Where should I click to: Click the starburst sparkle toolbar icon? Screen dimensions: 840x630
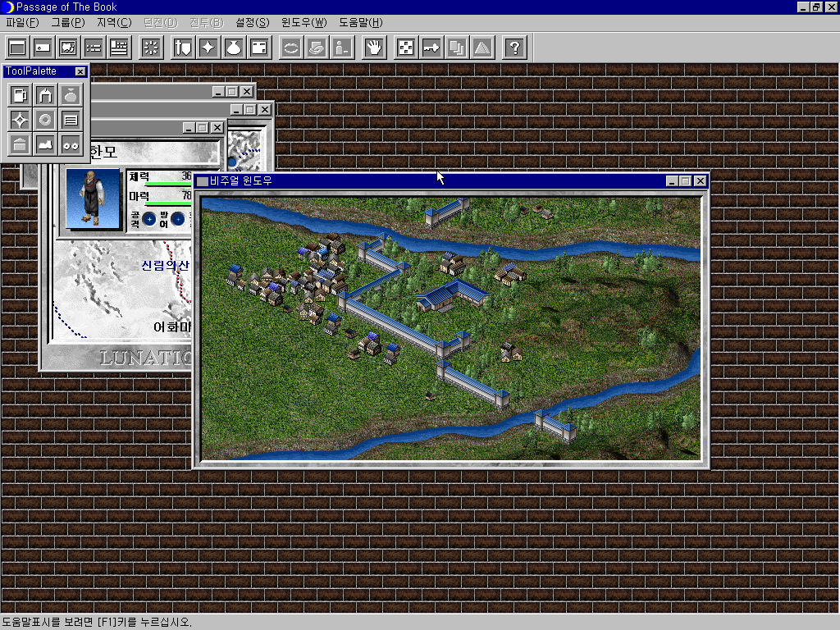(x=151, y=48)
